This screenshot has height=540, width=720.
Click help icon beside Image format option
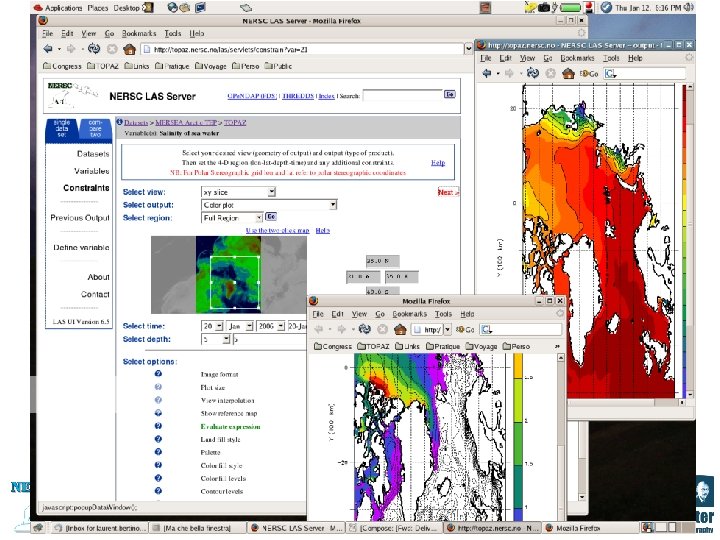(158, 373)
